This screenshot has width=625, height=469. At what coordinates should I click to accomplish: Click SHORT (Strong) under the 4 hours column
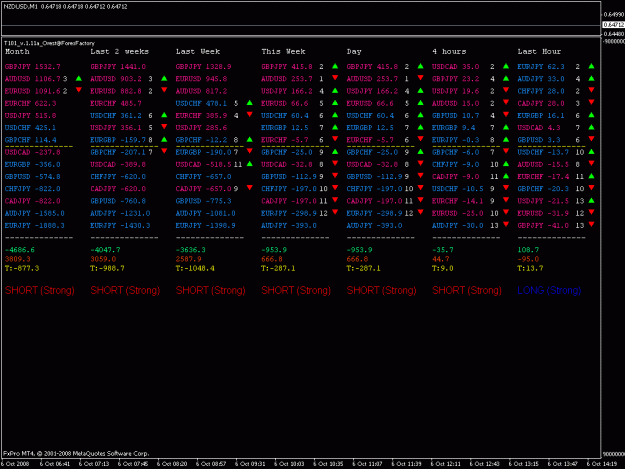(467, 290)
